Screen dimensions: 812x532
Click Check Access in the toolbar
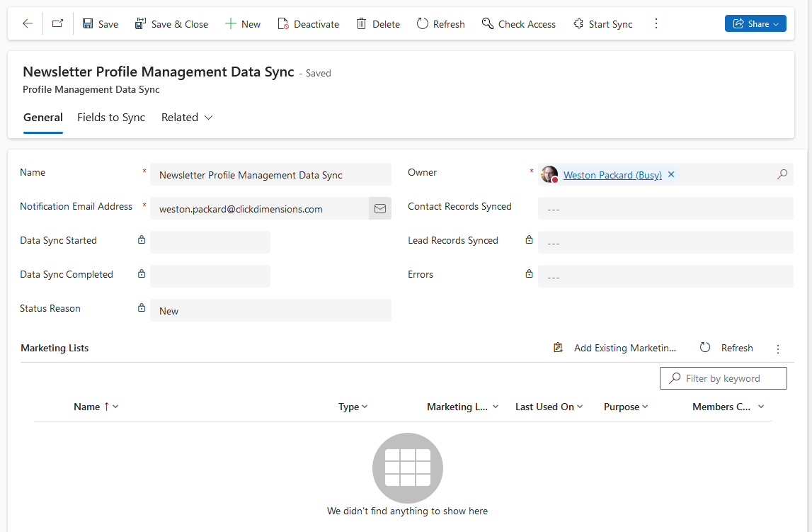pyautogui.click(x=518, y=24)
